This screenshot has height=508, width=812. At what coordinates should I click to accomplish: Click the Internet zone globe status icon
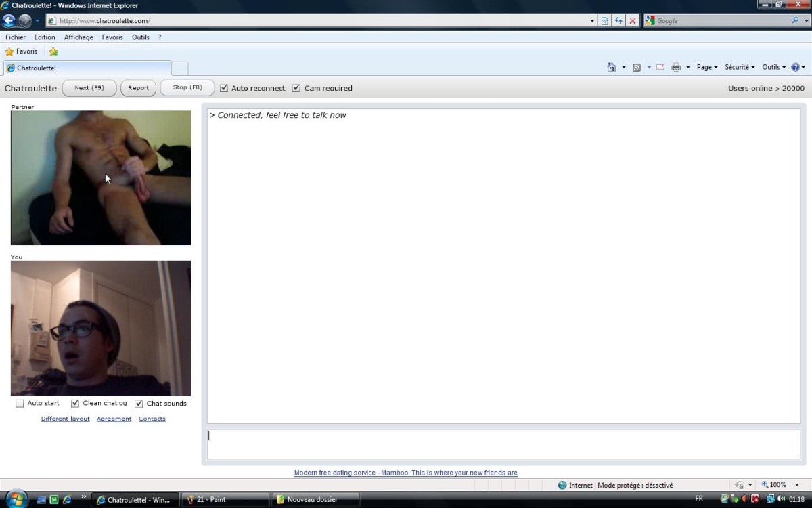(x=562, y=485)
